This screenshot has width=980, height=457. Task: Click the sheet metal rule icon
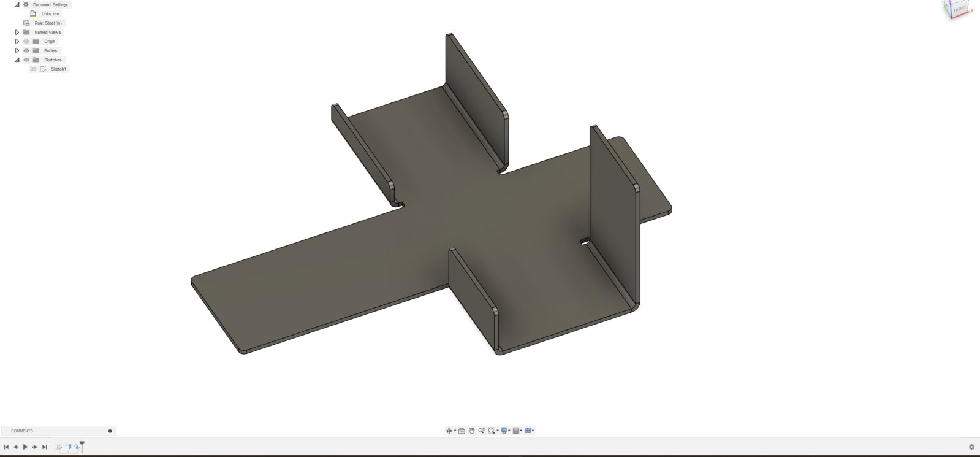click(26, 23)
